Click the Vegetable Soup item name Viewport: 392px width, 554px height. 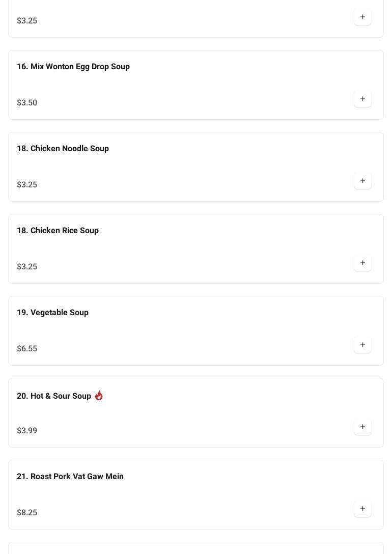tap(52, 313)
